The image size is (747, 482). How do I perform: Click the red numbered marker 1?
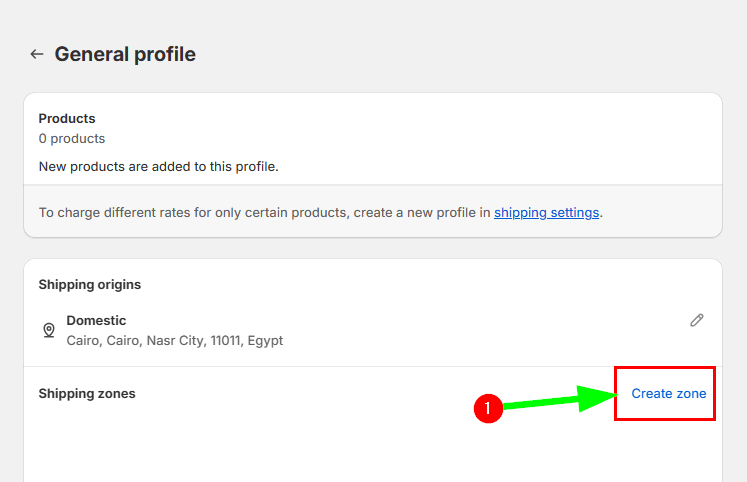(486, 408)
